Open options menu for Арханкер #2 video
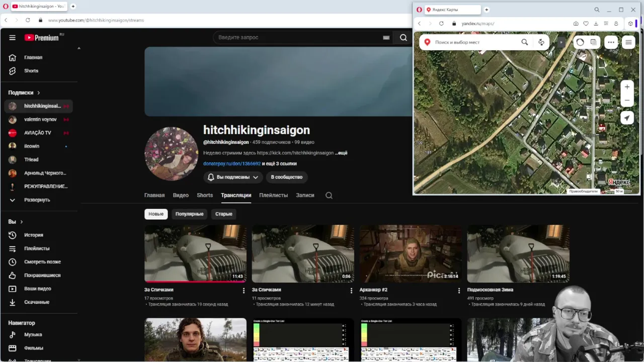Image resolution: width=644 pixels, height=362 pixels. tap(459, 291)
